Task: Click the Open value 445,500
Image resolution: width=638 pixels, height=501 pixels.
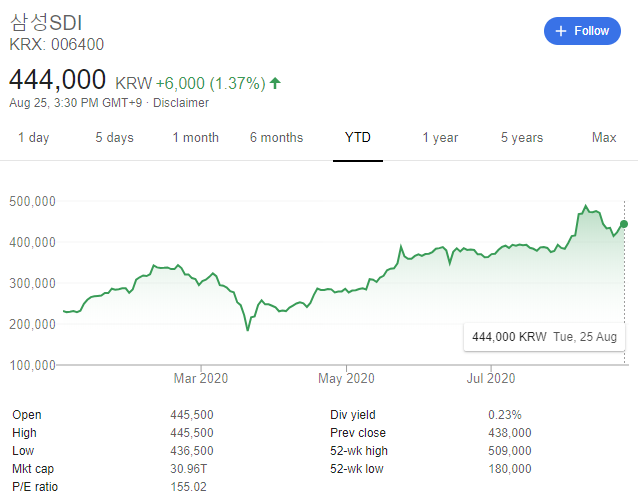Action: [192, 415]
